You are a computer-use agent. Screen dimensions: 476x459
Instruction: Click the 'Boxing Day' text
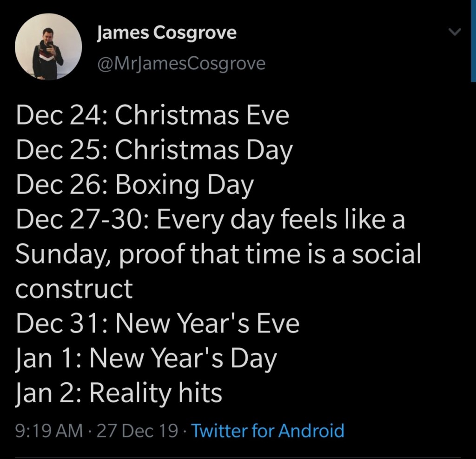[185, 185]
